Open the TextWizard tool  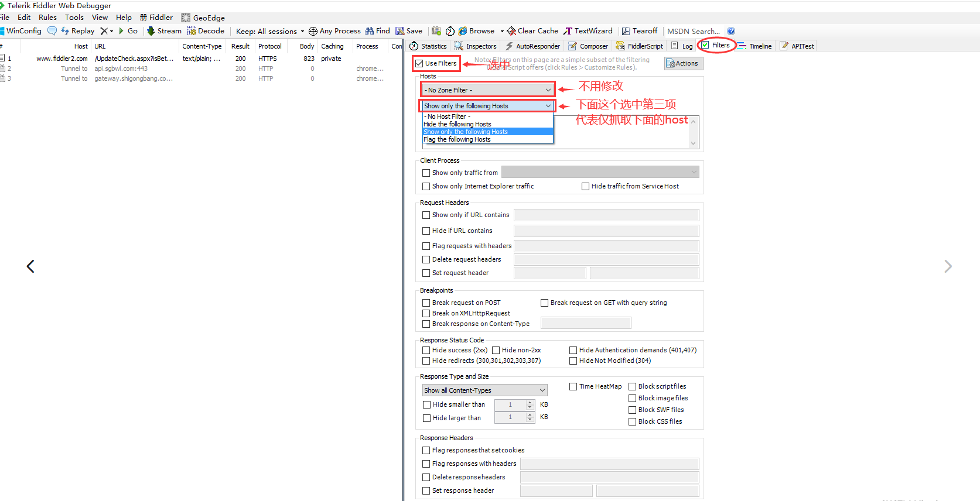click(x=588, y=31)
